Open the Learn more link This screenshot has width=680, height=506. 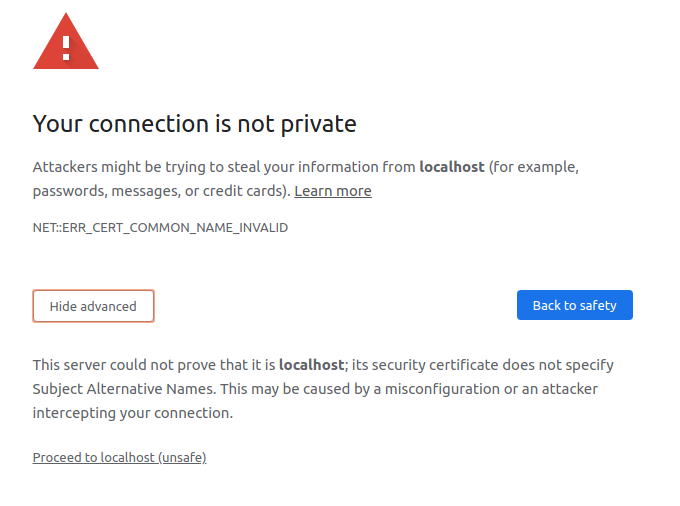333,191
